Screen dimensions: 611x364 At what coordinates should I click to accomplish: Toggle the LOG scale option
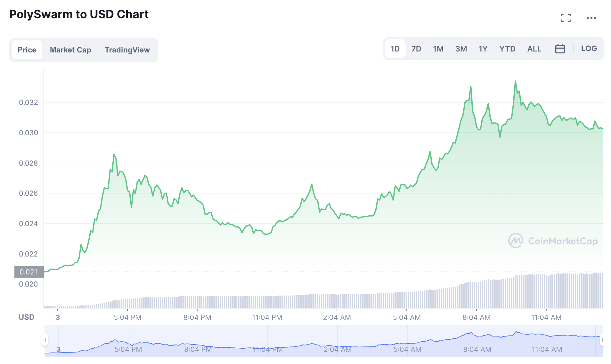[x=589, y=49]
